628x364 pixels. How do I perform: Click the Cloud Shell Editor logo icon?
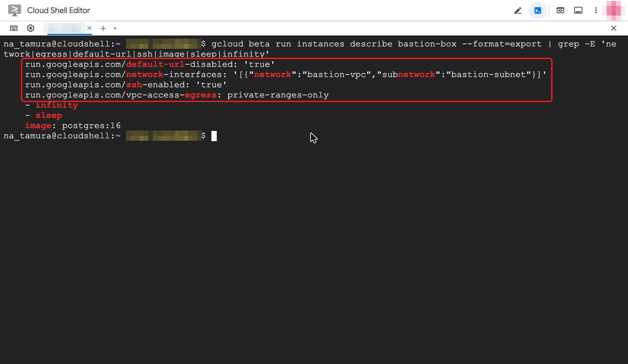[15, 10]
